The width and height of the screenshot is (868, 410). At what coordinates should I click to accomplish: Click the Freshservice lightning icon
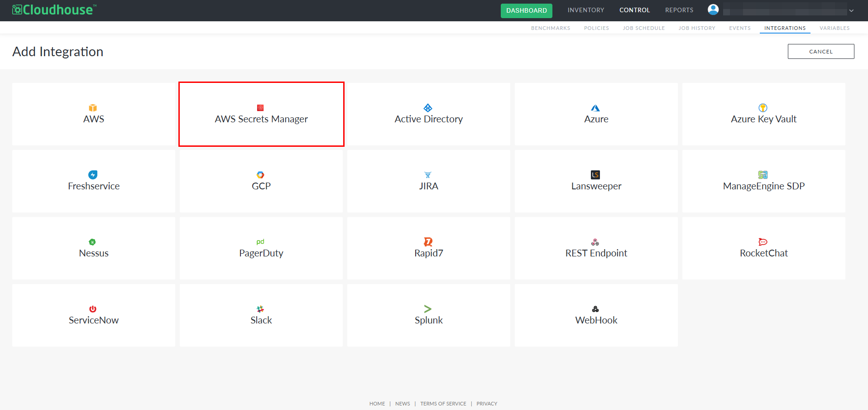93,175
